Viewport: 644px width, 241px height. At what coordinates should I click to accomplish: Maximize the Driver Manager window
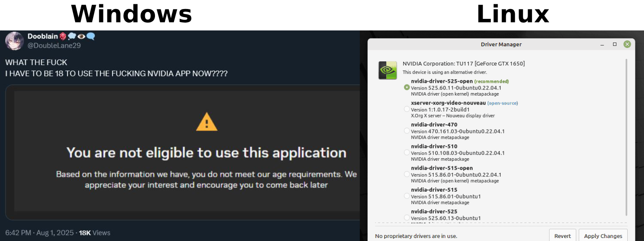coord(614,44)
